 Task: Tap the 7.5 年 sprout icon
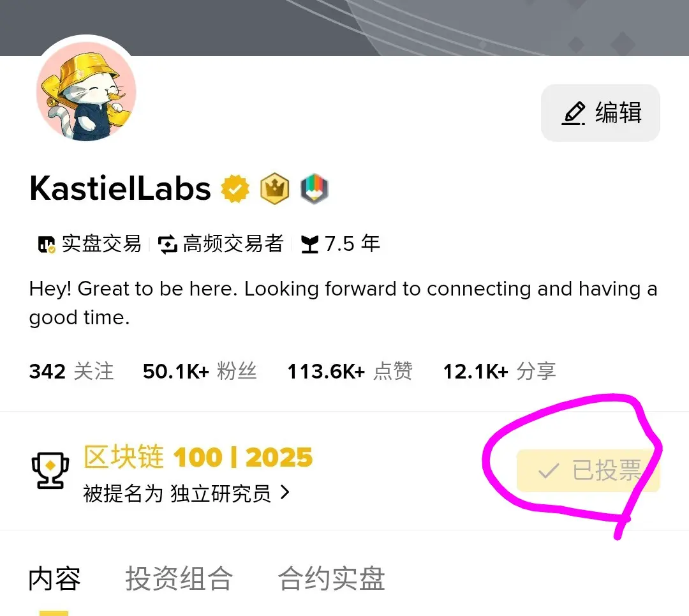tap(310, 244)
